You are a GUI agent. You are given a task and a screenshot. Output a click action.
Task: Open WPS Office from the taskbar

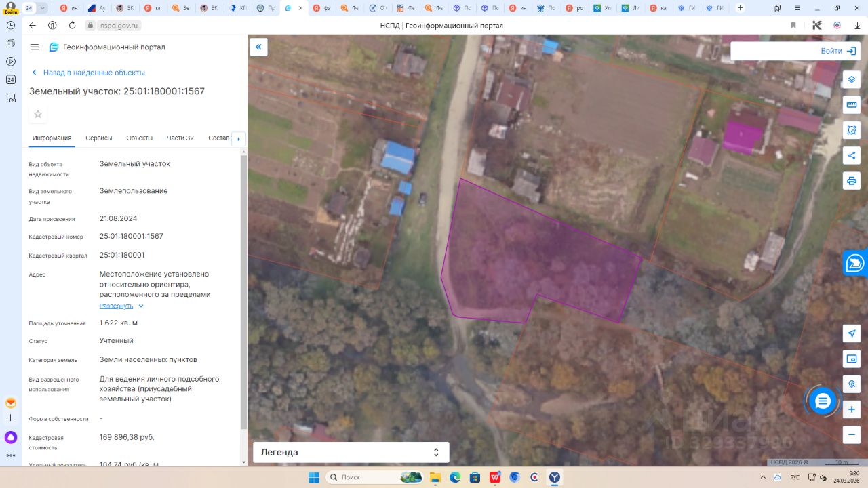pos(495,477)
